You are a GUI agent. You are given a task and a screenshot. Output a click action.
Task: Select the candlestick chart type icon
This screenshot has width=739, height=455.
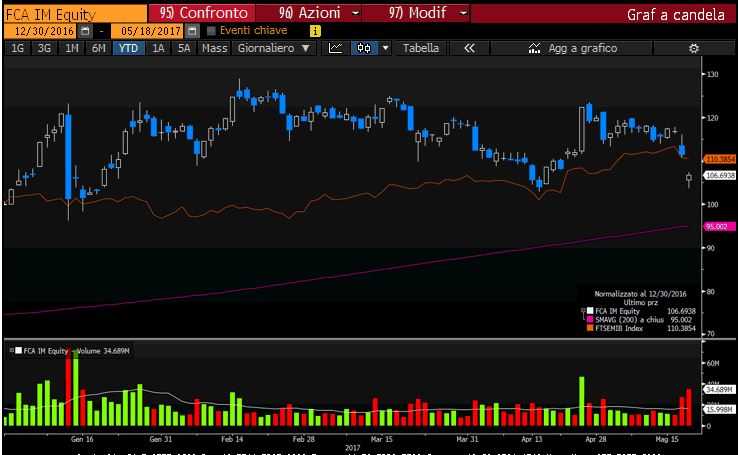coord(364,48)
